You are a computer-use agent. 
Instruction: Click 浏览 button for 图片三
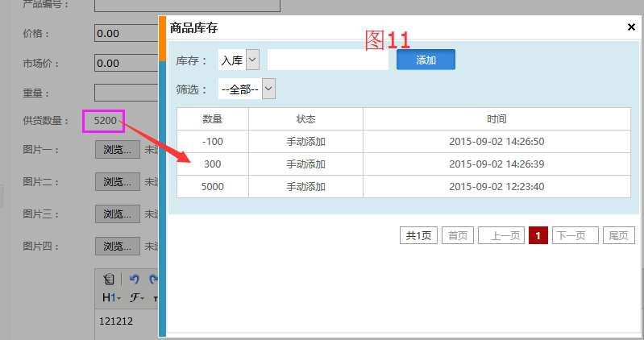117,214
